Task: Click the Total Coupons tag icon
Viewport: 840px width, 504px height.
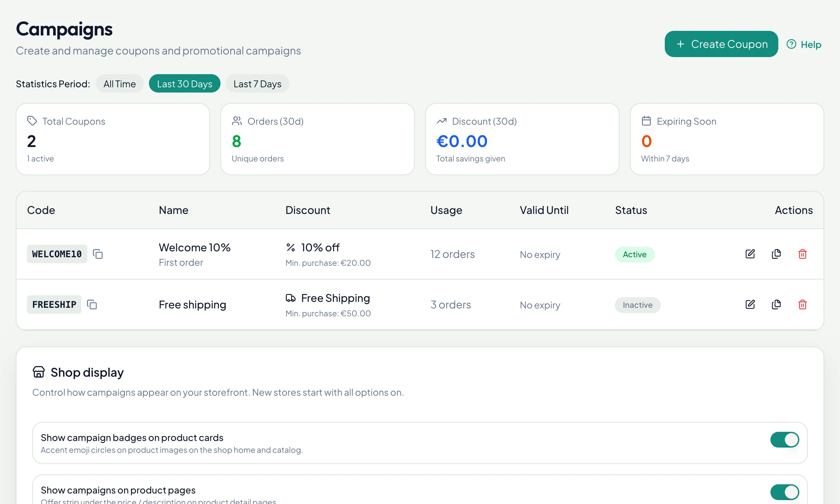Action: 32,121
